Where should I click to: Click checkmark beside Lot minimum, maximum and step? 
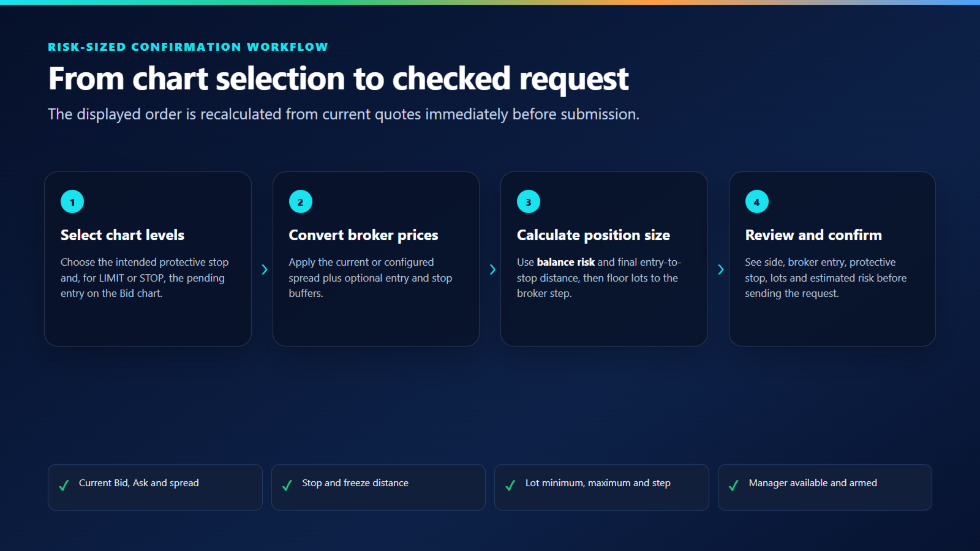tap(510, 485)
